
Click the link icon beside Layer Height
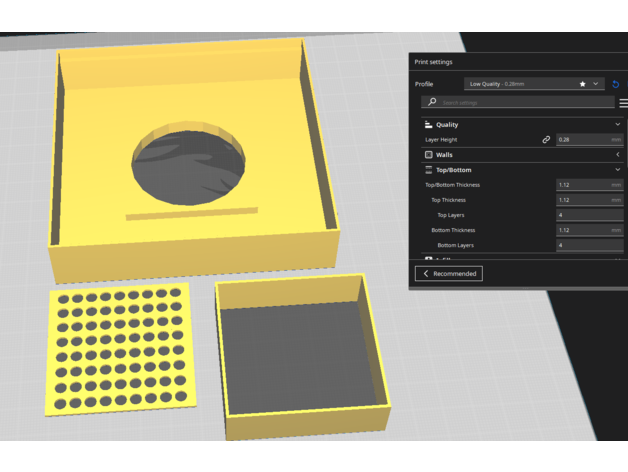pos(546,140)
